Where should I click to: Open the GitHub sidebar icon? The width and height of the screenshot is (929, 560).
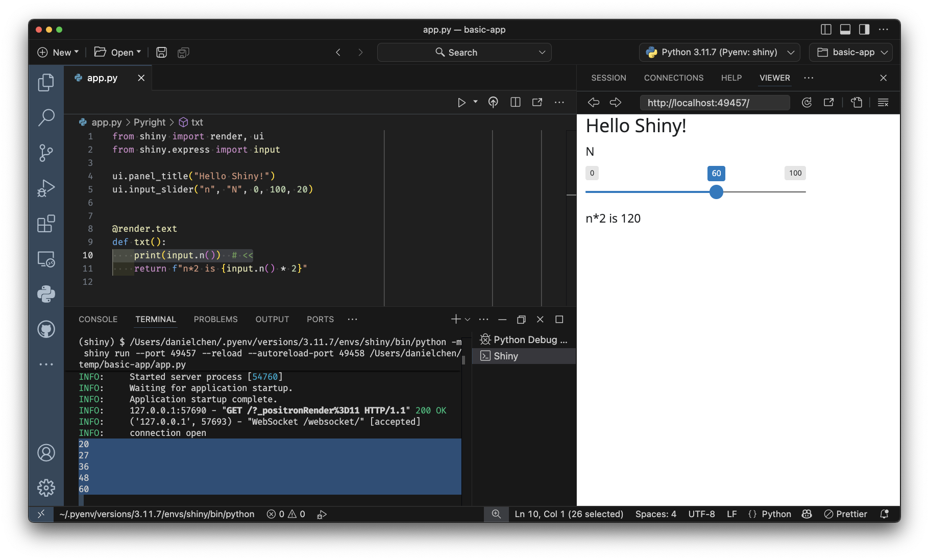tap(46, 329)
